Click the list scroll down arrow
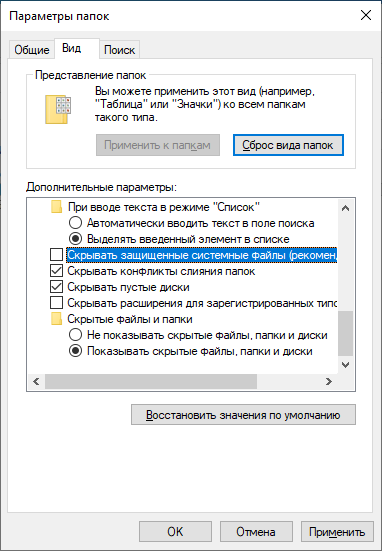Image resolution: width=382 pixels, height=551 pixels. (345, 365)
